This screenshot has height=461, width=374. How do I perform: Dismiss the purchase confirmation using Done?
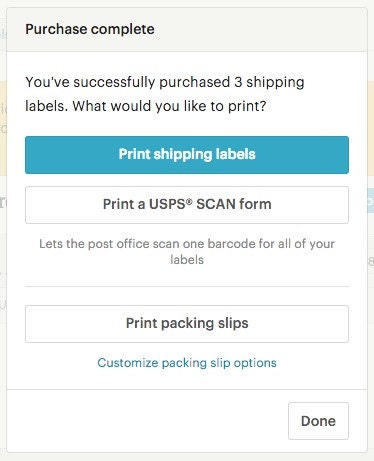tap(318, 421)
